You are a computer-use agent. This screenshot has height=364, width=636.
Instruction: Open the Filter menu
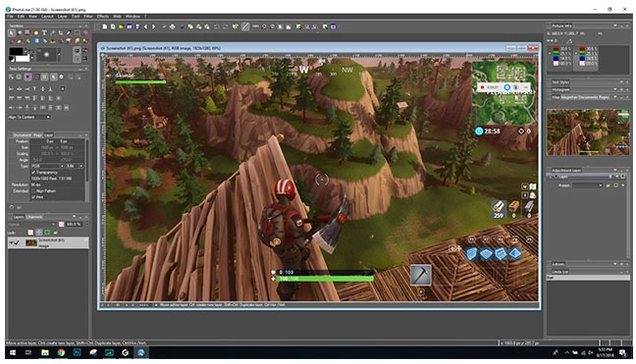pos(88,17)
